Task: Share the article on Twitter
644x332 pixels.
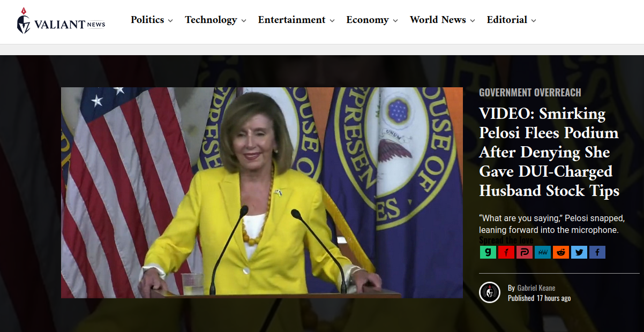Action: tap(579, 252)
